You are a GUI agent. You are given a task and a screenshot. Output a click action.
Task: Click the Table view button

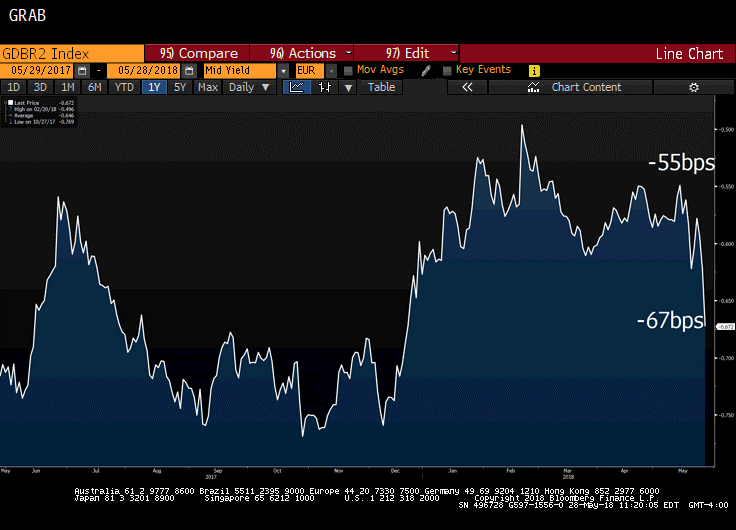[x=381, y=88]
